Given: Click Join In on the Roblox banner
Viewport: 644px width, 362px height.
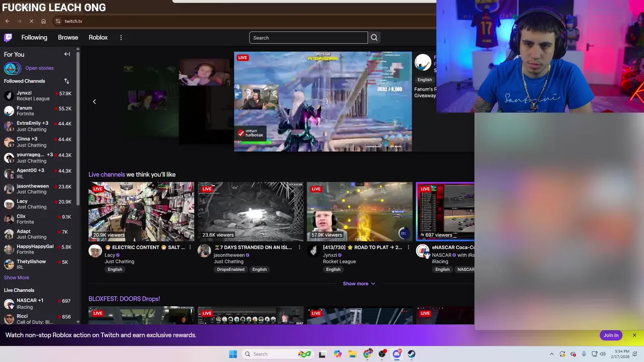Looking at the screenshot, I should (611, 335).
